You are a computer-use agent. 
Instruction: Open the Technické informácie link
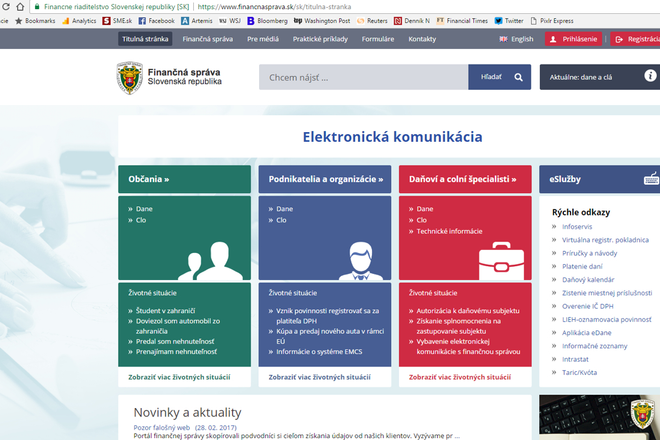tap(449, 231)
